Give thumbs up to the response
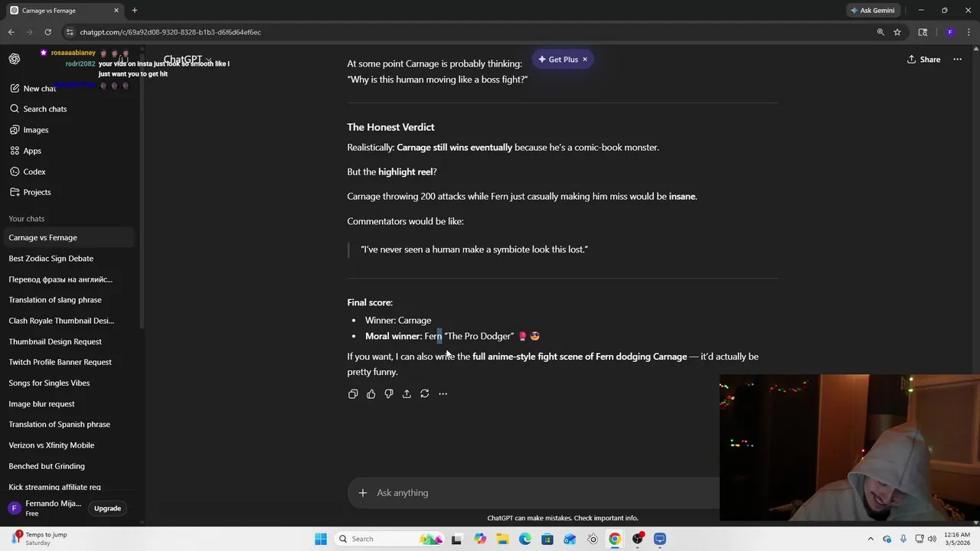 [371, 393]
